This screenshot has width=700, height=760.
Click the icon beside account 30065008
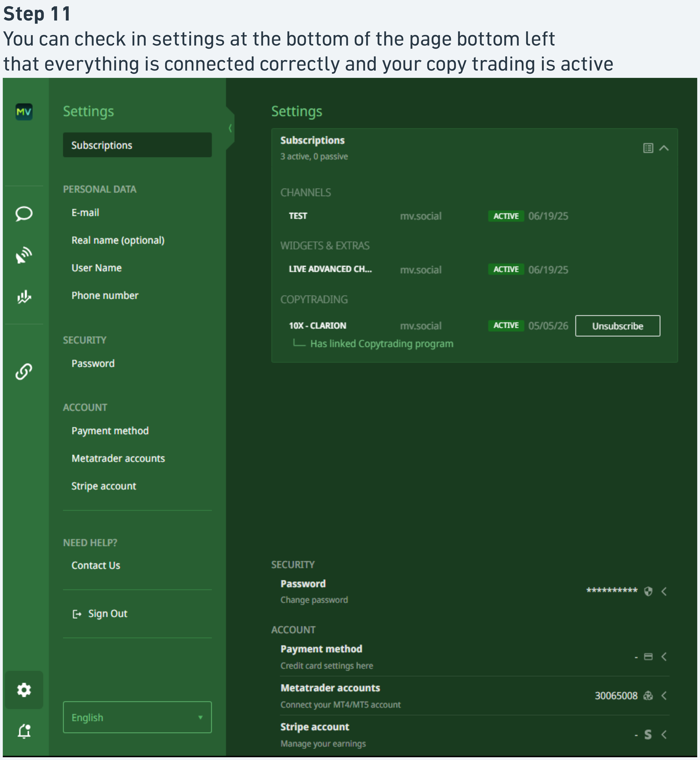click(x=648, y=696)
